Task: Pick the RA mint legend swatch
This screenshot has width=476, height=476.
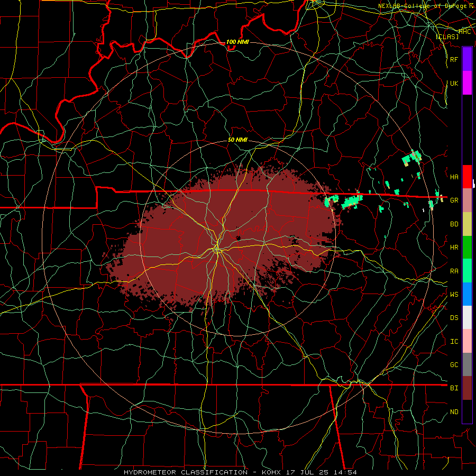Action: pyautogui.click(x=467, y=271)
